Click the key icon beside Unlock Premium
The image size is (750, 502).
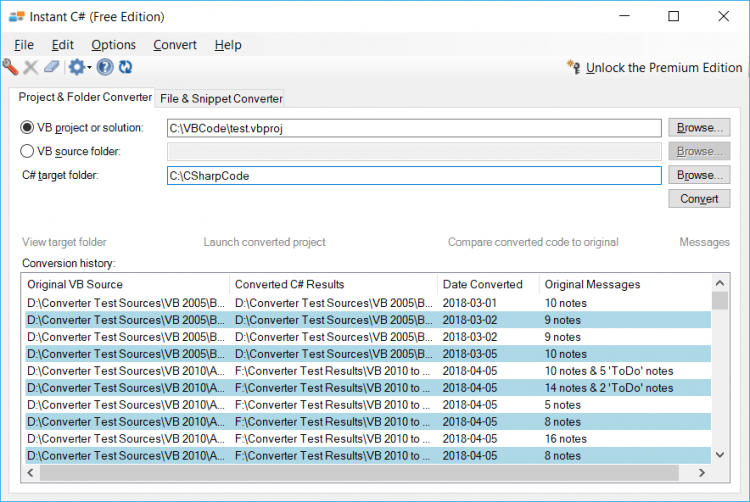[574, 68]
